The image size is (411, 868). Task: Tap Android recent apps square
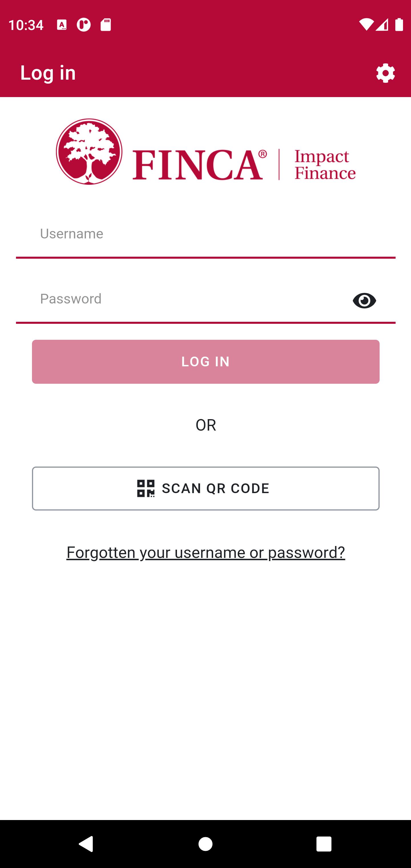324,844
